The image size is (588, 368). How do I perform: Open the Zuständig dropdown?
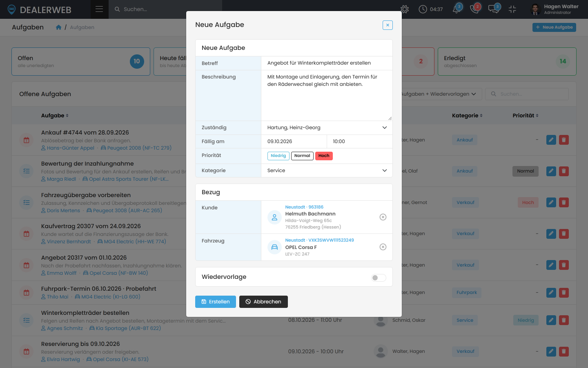pos(327,128)
